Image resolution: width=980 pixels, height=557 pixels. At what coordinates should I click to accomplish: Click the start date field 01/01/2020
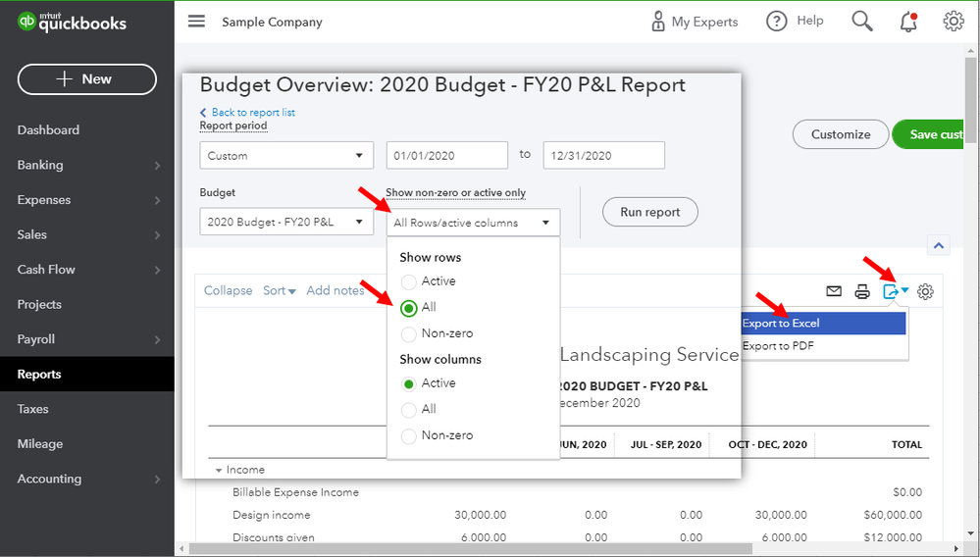(x=447, y=156)
